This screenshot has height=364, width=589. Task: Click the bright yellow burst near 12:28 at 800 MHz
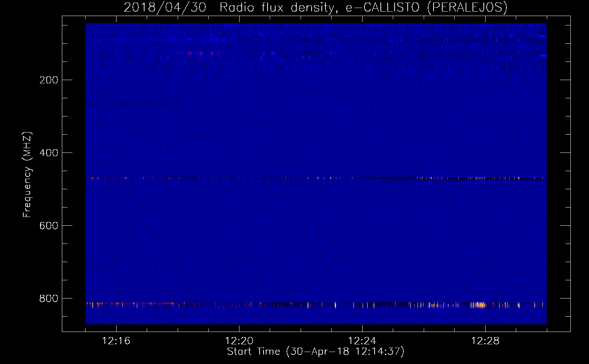(479, 305)
